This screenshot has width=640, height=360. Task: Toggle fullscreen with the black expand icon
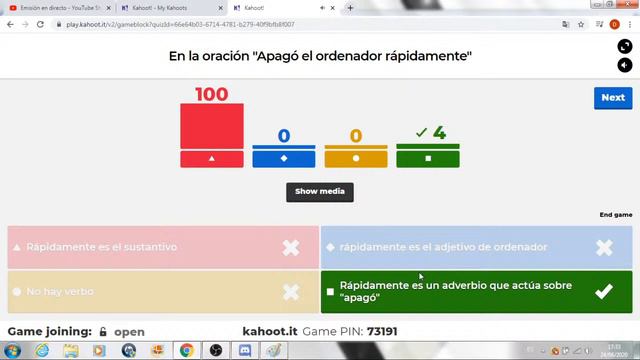coord(624,47)
